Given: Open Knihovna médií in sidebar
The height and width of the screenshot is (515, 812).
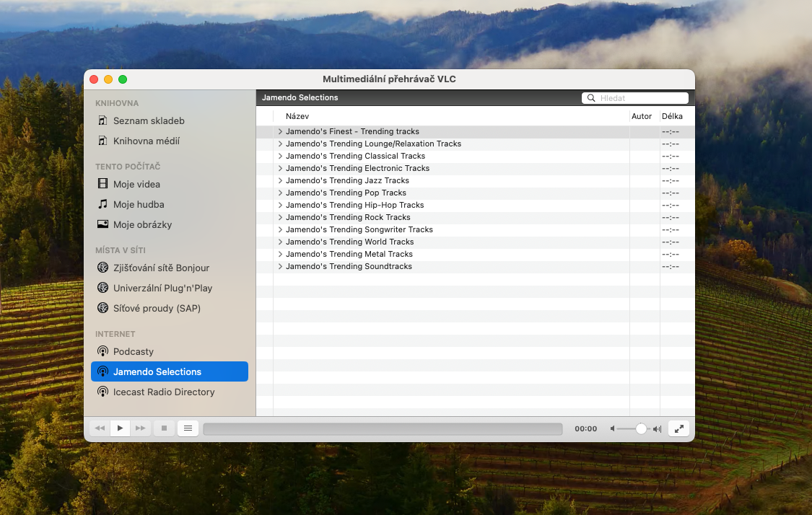Looking at the screenshot, I should 170,141.
